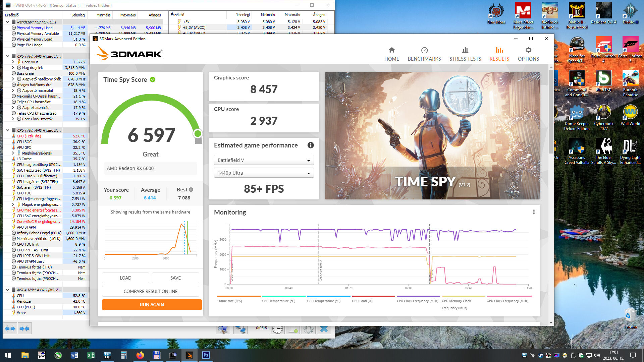Click COMPARE RESULT ONLINE
The height and width of the screenshot is (362, 644).
151,291
